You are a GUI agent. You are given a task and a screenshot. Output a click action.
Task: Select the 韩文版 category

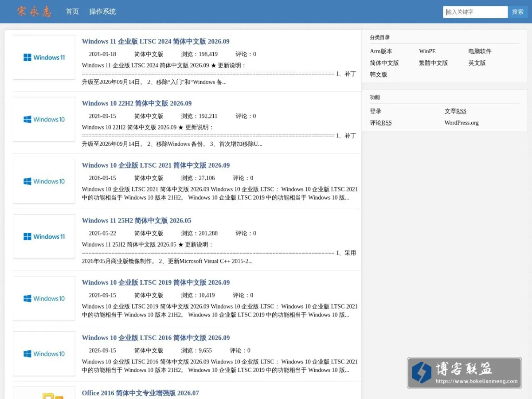379,74
